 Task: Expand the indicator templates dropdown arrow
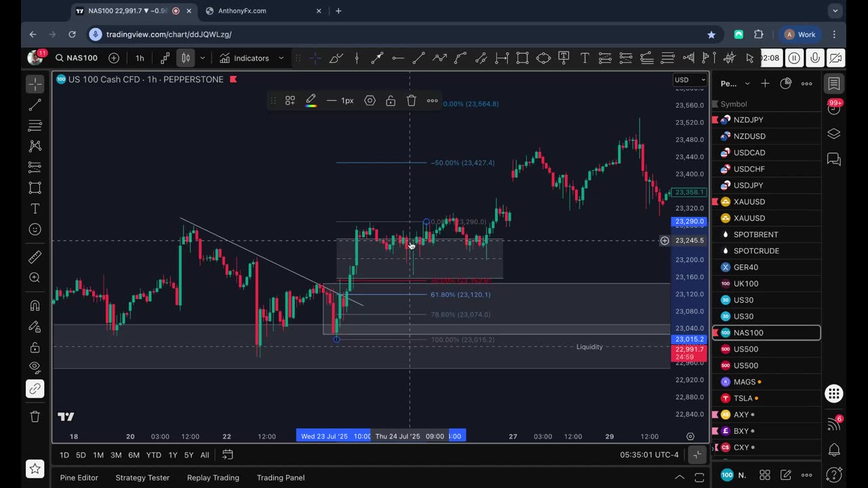tap(281, 58)
